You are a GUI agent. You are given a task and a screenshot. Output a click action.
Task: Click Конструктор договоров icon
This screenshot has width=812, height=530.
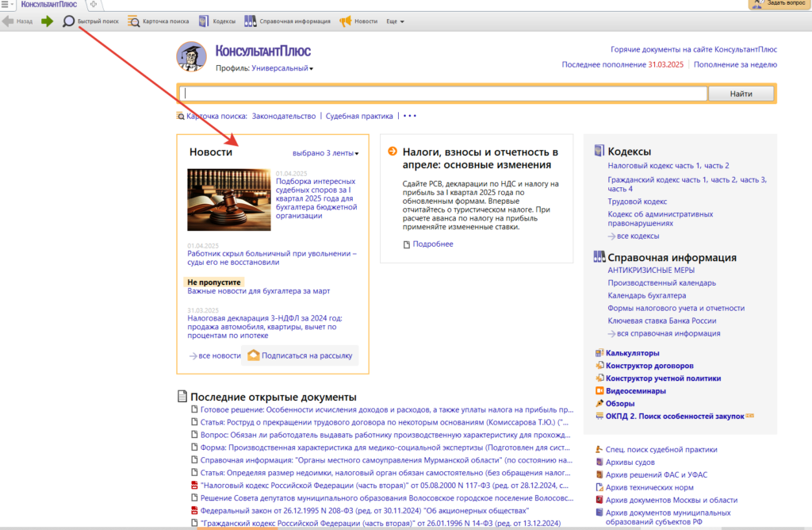[x=599, y=365]
